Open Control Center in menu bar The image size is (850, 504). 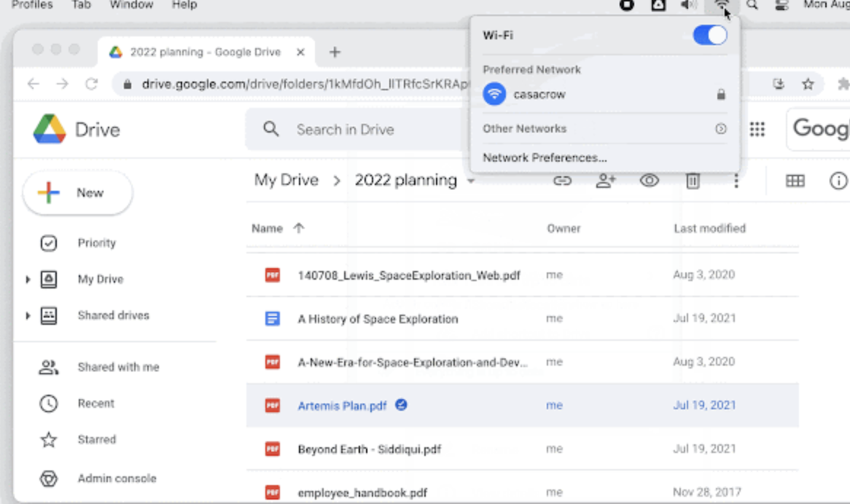click(781, 5)
